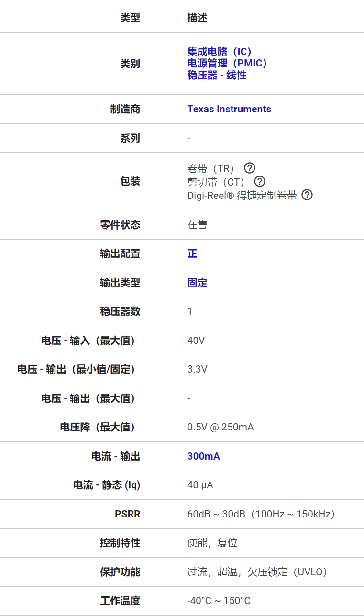Open the 集成电路（IC）category link
The width and height of the screenshot is (364, 616).
(219, 52)
